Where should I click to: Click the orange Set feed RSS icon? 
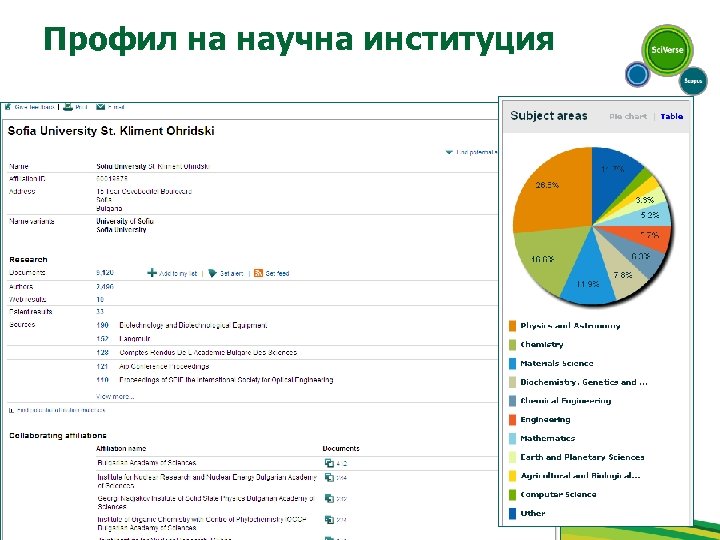(259, 273)
